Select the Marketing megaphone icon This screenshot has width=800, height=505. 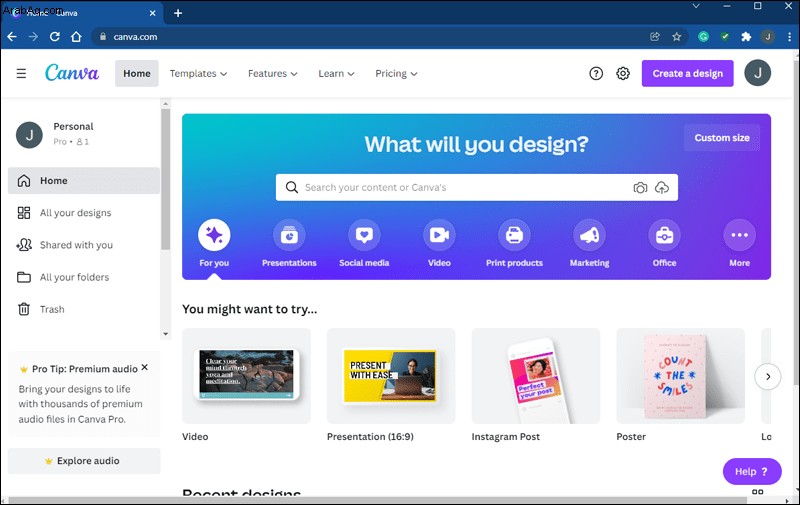click(x=589, y=235)
